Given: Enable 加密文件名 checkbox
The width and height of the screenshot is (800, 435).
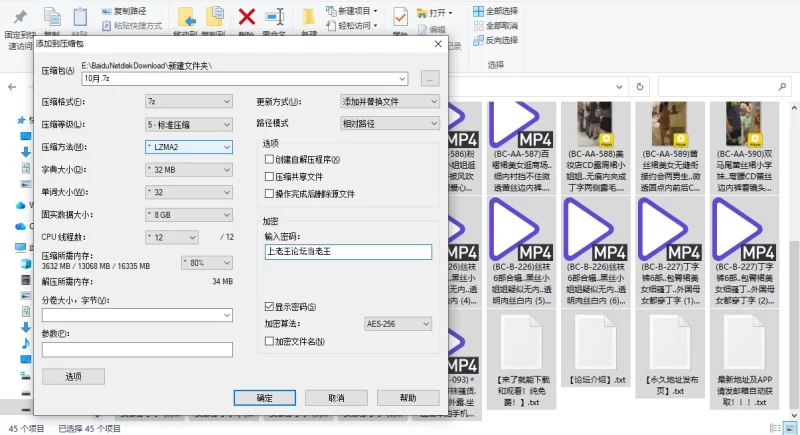Looking at the screenshot, I should coord(268,341).
